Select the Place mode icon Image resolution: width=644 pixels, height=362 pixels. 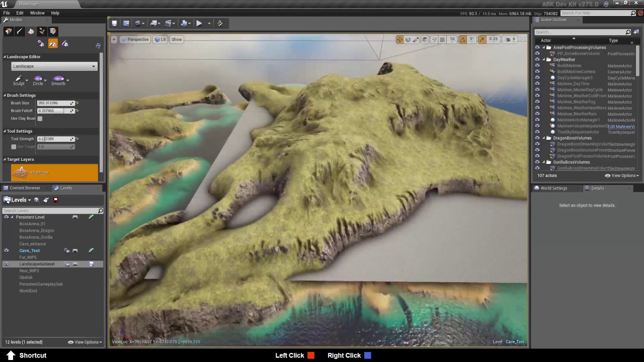(9, 31)
